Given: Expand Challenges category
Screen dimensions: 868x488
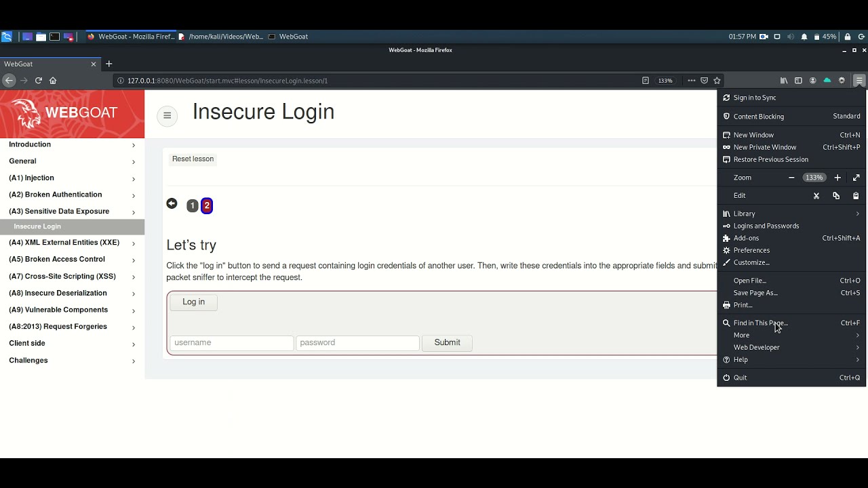Looking at the screenshot, I should coord(72,361).
